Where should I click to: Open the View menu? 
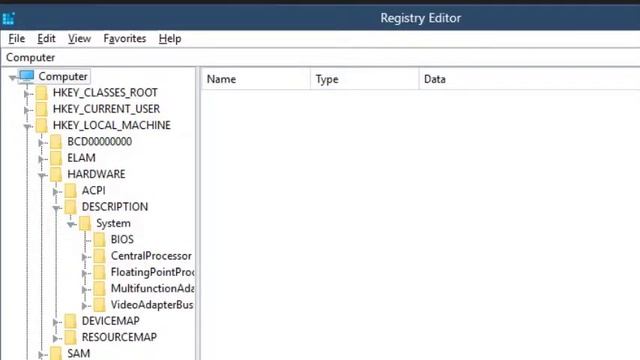pyautogui.click(x=79, y=39)
